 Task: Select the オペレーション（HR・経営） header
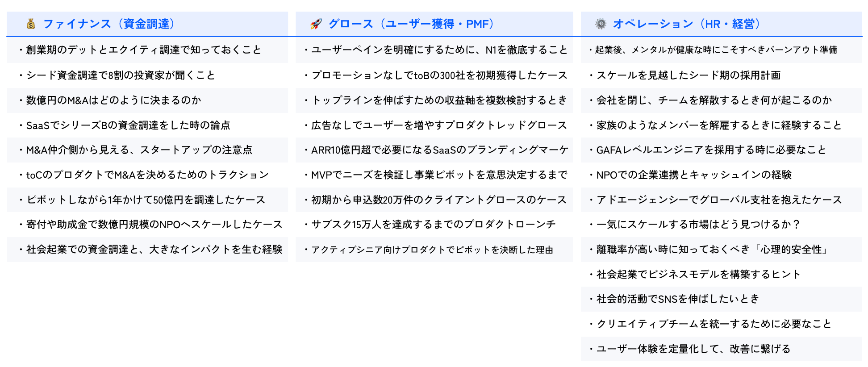(722, 24)
